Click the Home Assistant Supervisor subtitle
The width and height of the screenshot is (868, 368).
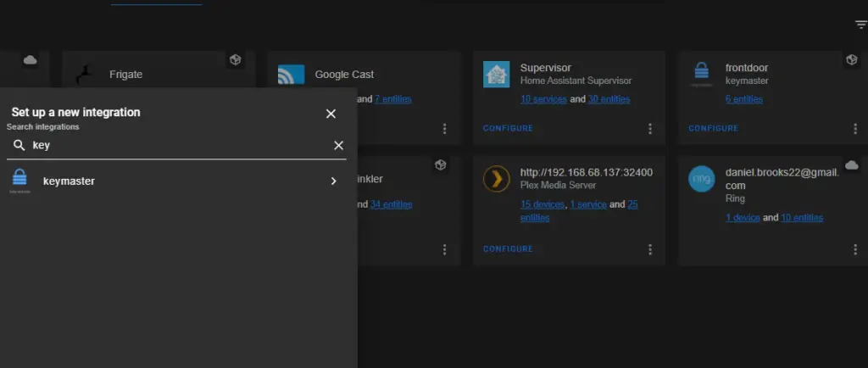(576, 81)
